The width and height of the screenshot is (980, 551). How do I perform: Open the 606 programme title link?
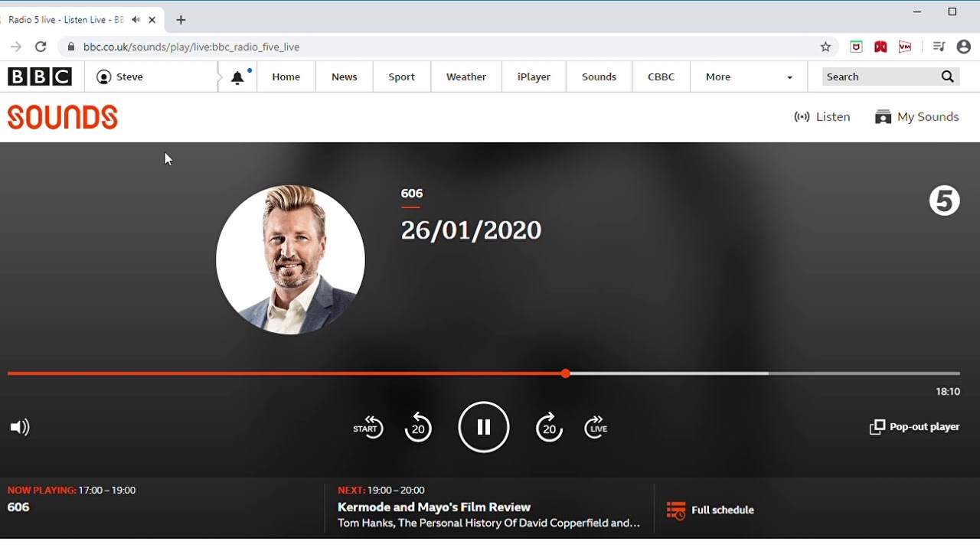[x=412, y=194]
